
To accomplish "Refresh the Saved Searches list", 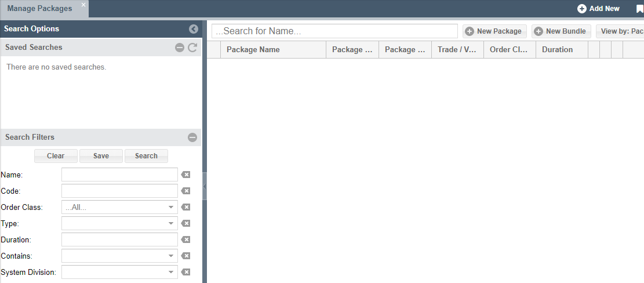I will point(192,48).
